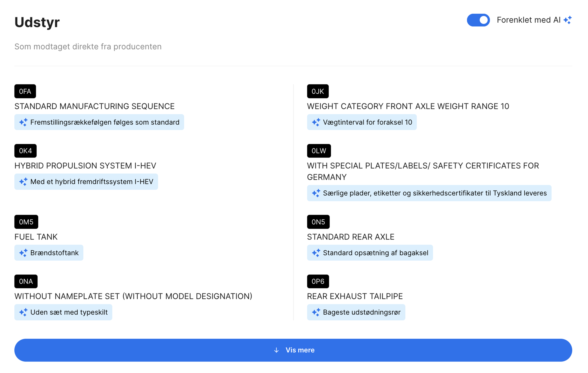Click the Forenklet med AI label
Screen dimensions: 588x373
point(529,20)
